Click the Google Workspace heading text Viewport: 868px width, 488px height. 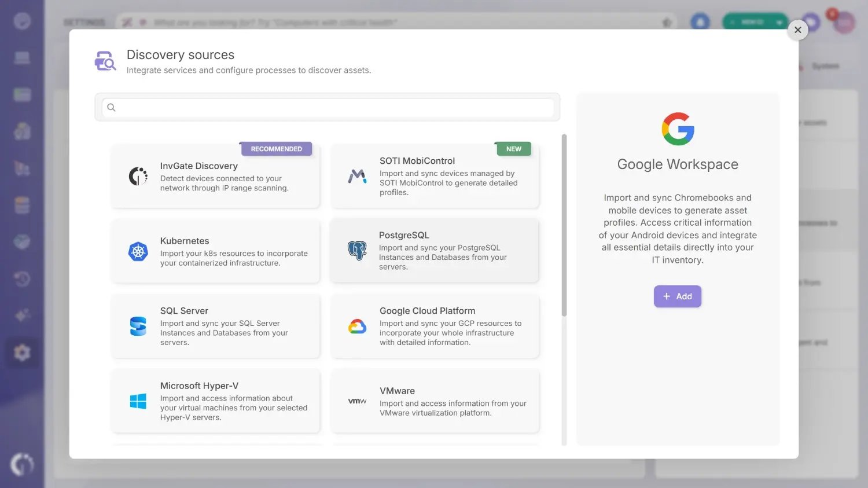(x=678, y=164)
